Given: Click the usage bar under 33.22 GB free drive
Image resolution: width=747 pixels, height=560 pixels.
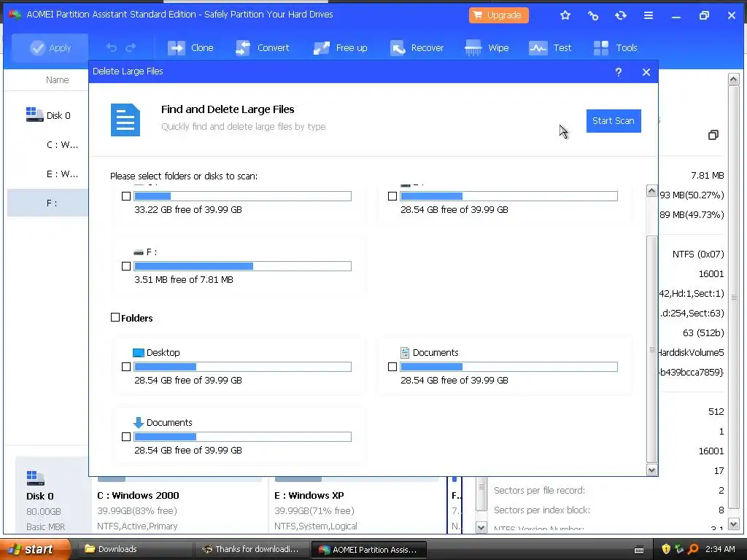Looking at the screenshot, I should [x=243, y=196].
